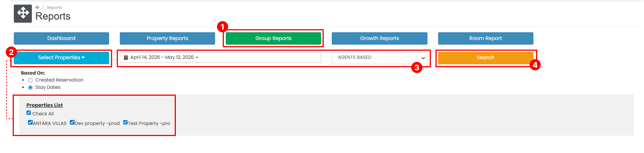Open the April 14 - May 13 date range picker

(x=220, y=57)
